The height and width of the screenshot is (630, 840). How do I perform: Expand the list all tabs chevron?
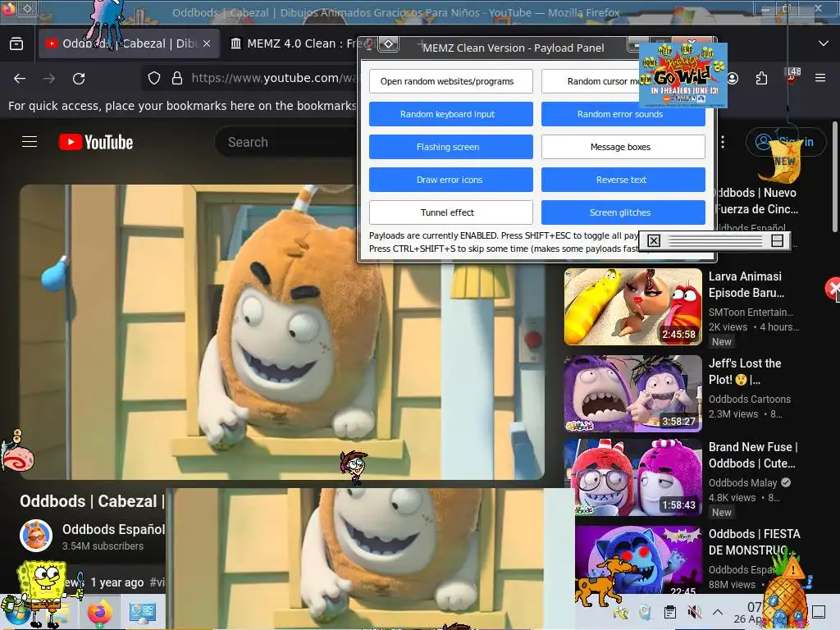pos(824,43)
